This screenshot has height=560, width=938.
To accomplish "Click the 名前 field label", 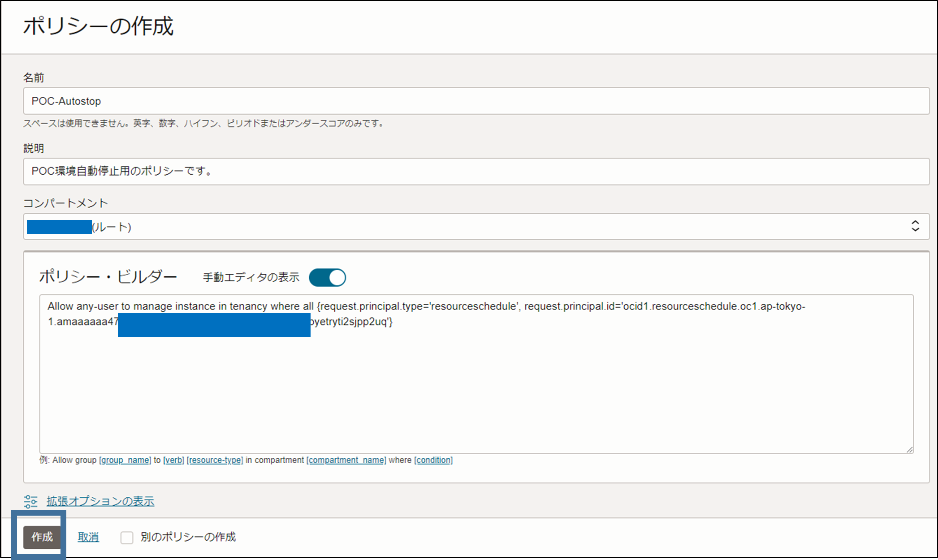I will (x=34, y=78).
